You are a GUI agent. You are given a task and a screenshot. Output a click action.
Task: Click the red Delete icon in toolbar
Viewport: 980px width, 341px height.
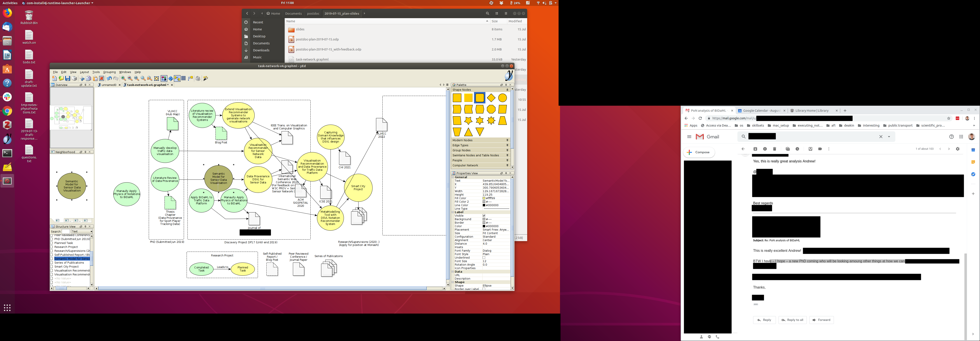(x=101, y=78)
